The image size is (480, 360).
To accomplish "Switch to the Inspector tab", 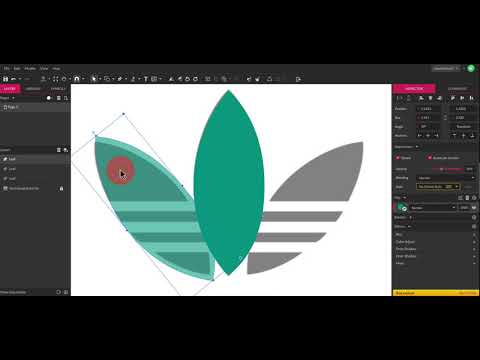I will 414,89.
